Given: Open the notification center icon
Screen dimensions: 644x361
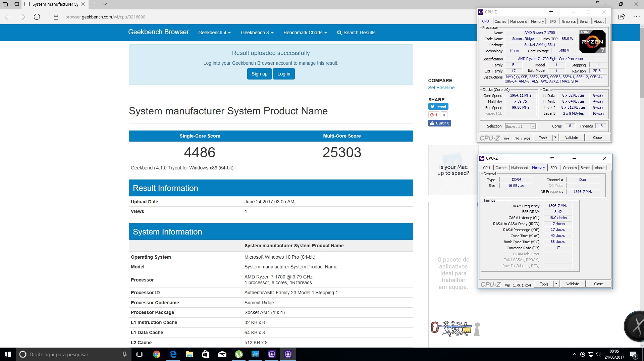Looking at the screenshot, I should coord(634,354).
